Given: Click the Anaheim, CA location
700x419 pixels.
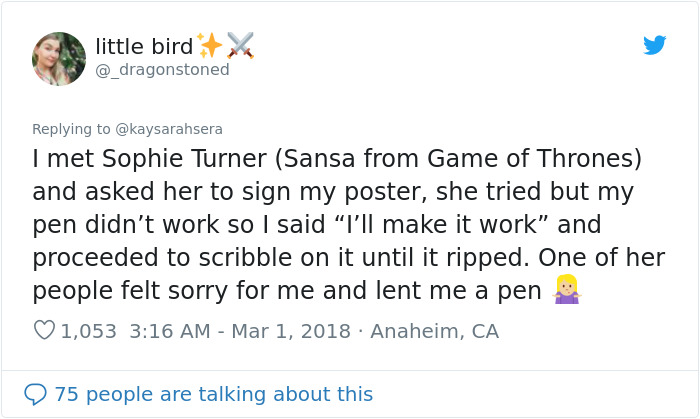Looking at the screenshot, I should point(434,331).
